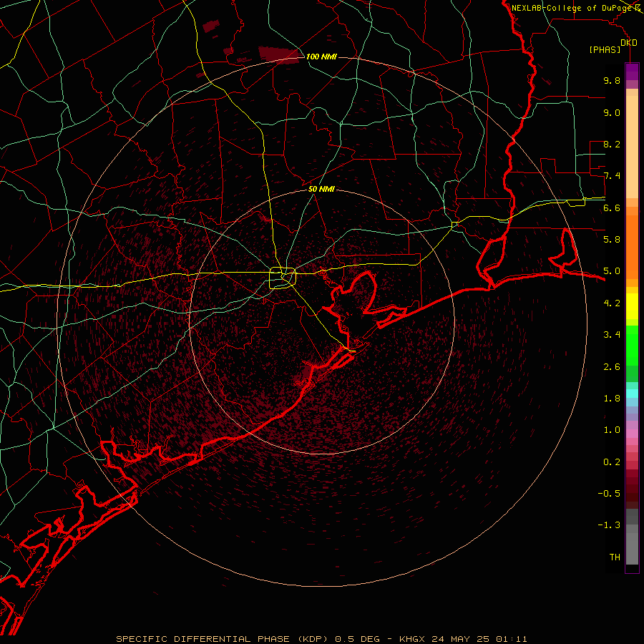Select the 5.8 legend value

[612, 240]
